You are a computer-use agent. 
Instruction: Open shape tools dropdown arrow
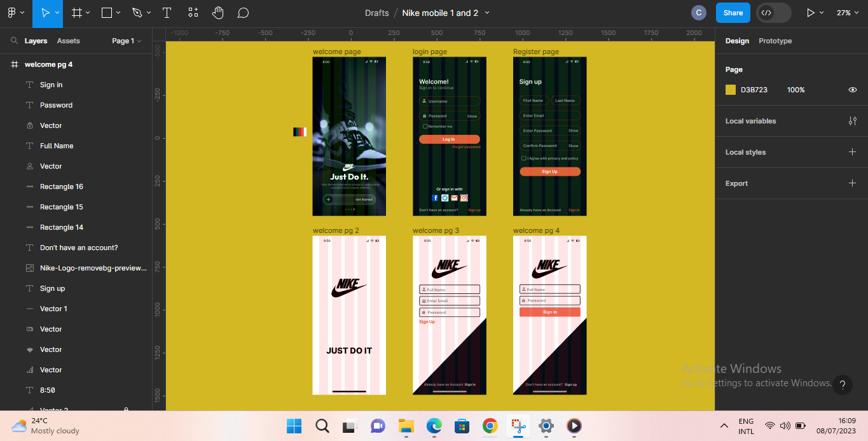point(118,13)
